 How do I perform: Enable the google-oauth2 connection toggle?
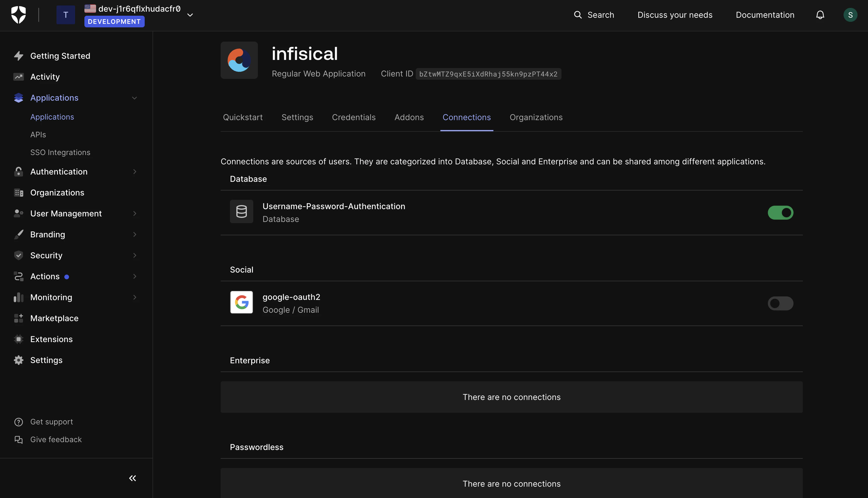coord(780,303)
